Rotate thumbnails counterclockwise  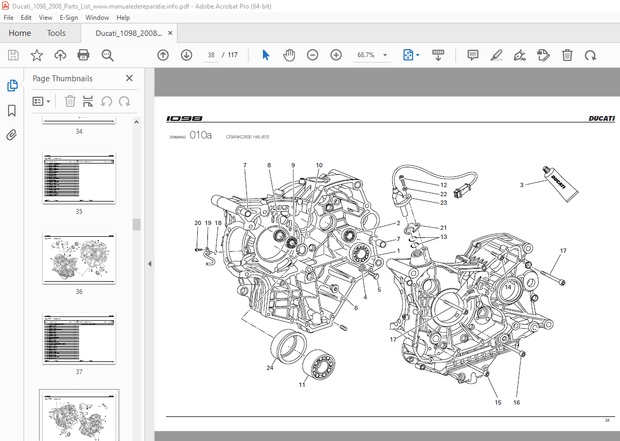click(x=106, y=101)
